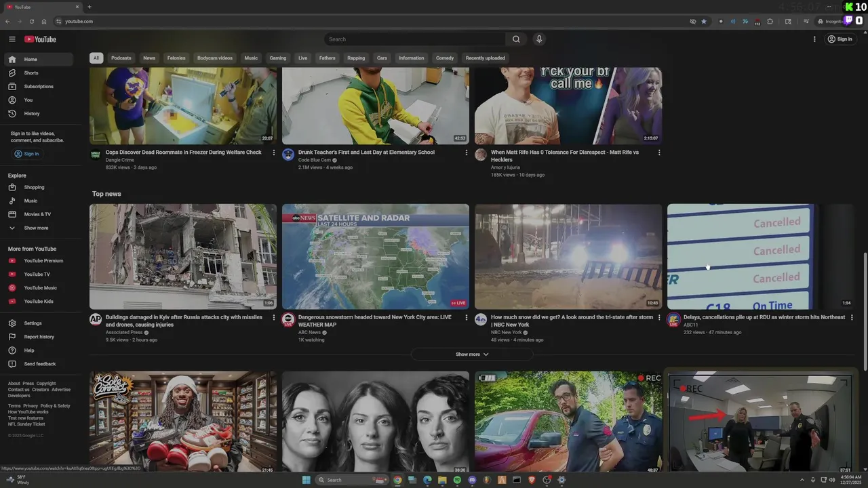Open YouTube TV in sidebar
The width and height of the screenshot is (868, 488).
[x=39, y=274]
